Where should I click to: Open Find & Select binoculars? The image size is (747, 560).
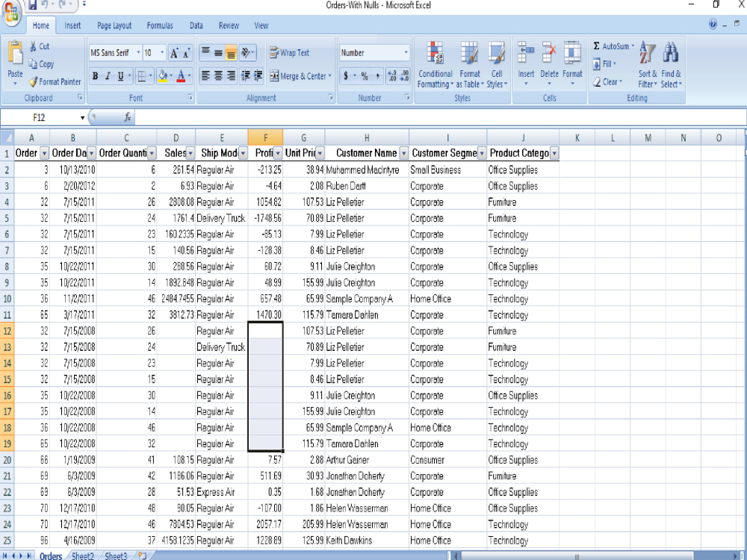coord(671,65)
